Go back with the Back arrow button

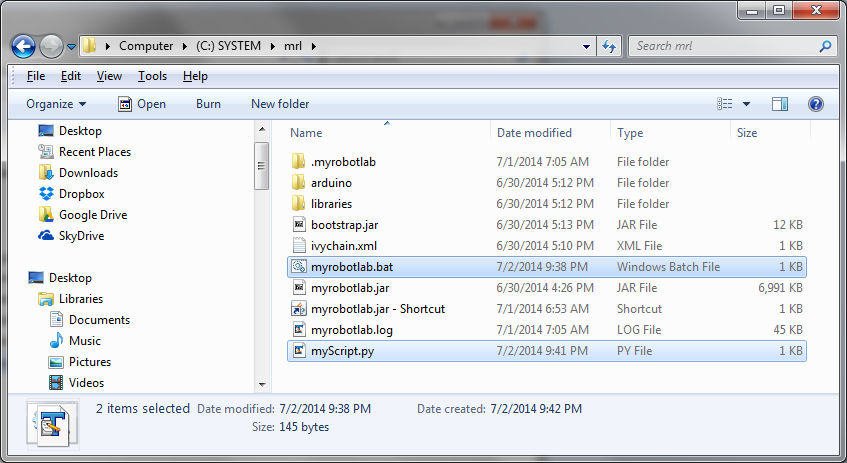click(23, 46)
